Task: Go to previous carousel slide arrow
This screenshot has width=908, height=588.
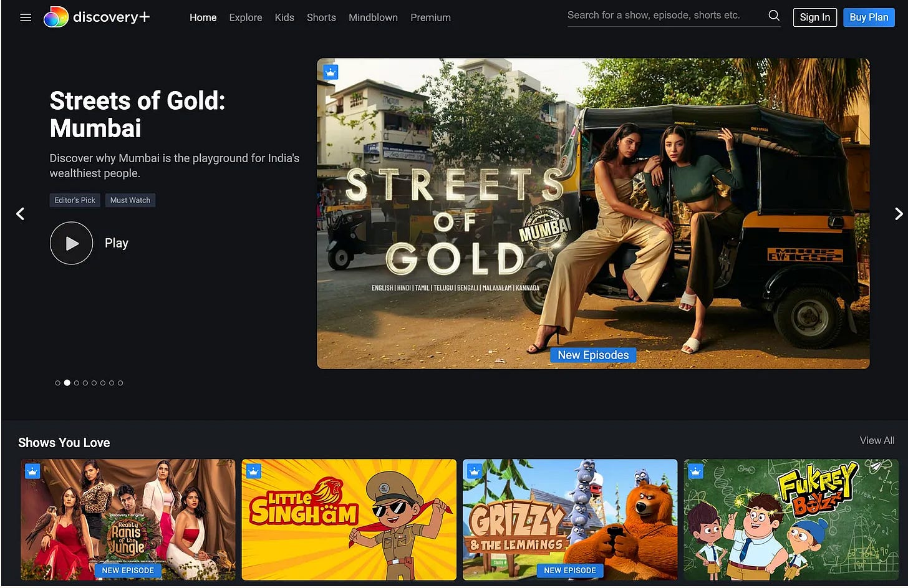Action: 20,214
